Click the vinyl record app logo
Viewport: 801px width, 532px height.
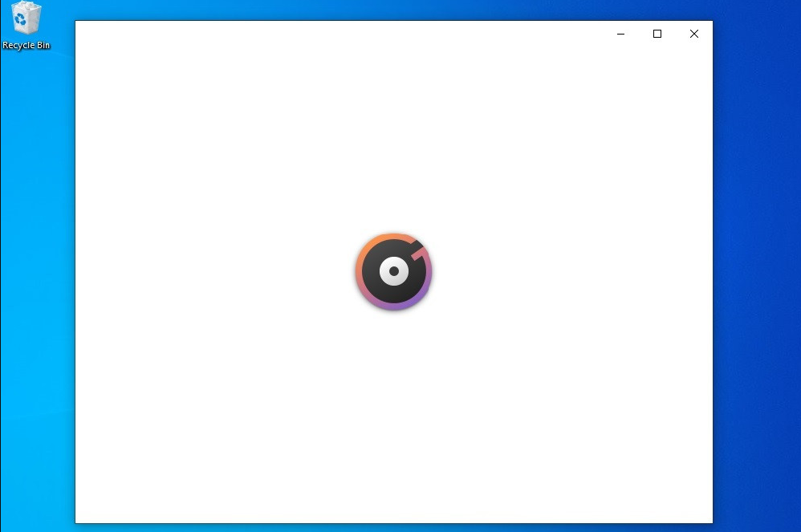[393, 271]
